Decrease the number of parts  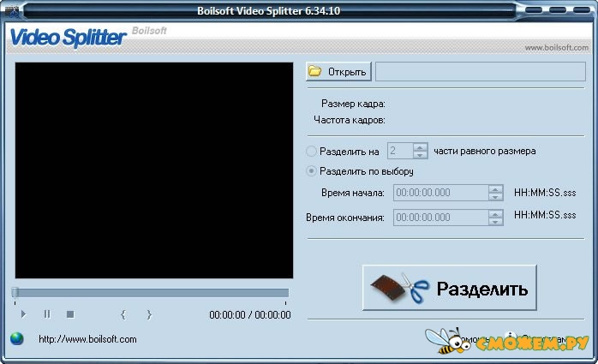pyautogui.click(x=420, y=155)
